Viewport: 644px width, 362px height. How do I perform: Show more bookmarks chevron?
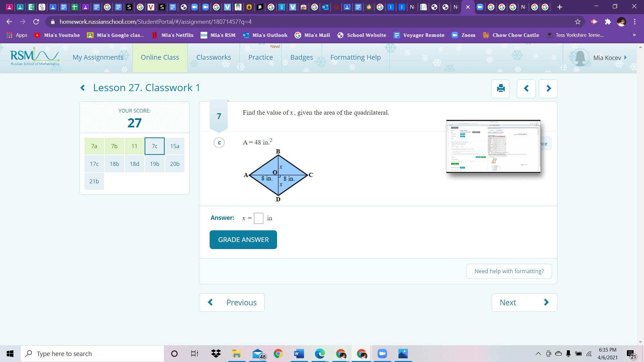pos(634,35)
